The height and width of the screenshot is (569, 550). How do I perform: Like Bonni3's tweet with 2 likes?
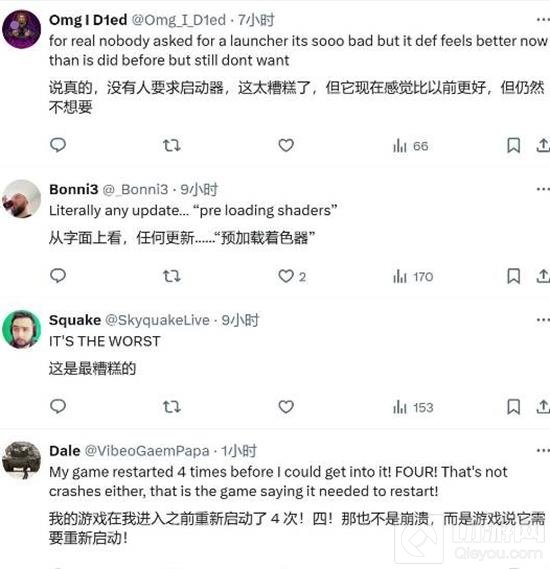tap(292, 277)
